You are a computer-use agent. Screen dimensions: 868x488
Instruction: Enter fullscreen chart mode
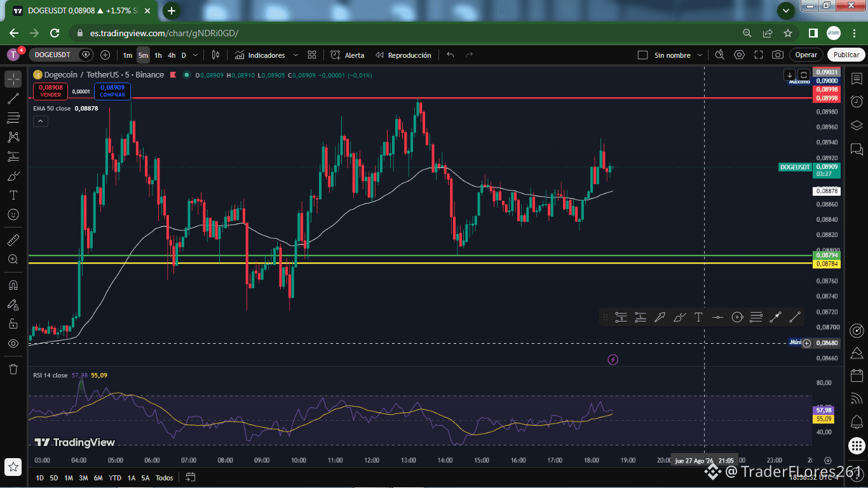coord(759,55)
